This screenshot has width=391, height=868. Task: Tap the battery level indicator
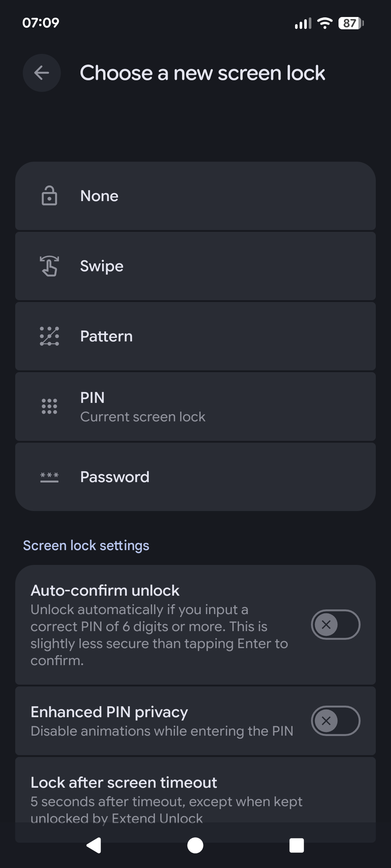click(x=350, y=23)
